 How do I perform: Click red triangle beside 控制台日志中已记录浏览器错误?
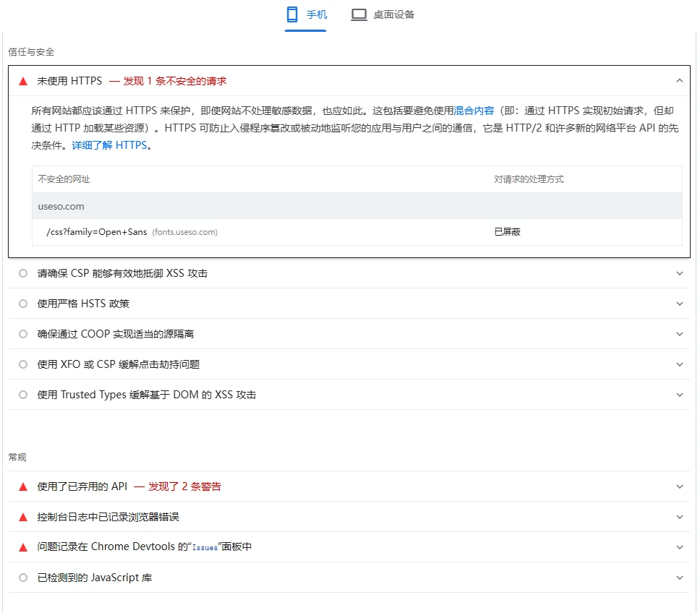[x=23, y=517]
